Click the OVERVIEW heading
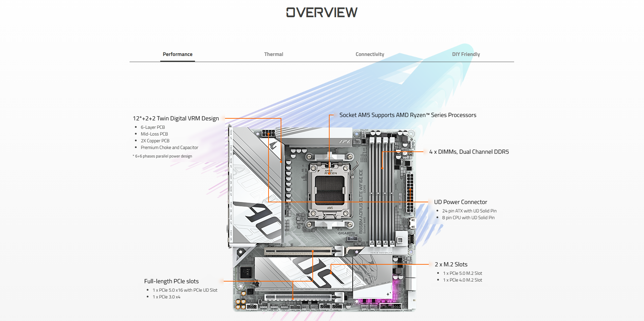This screenshot has height=321, width=644. pyautogui.click(x=322, y=12)
